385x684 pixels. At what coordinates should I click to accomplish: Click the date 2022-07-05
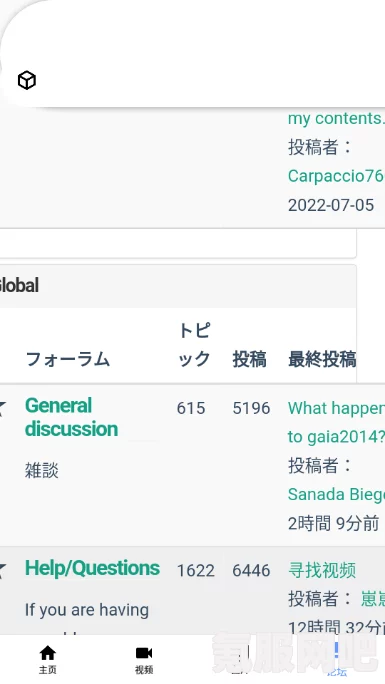tap(331, 205)
